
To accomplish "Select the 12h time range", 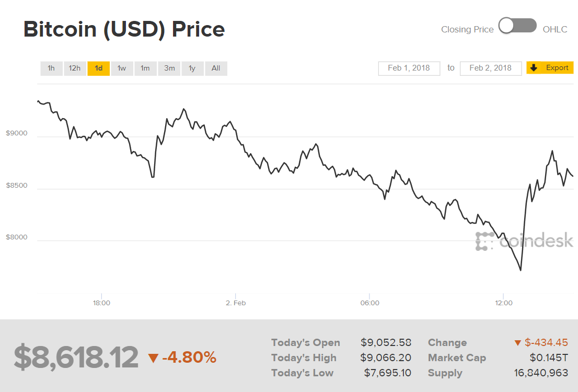I will 75,68.
